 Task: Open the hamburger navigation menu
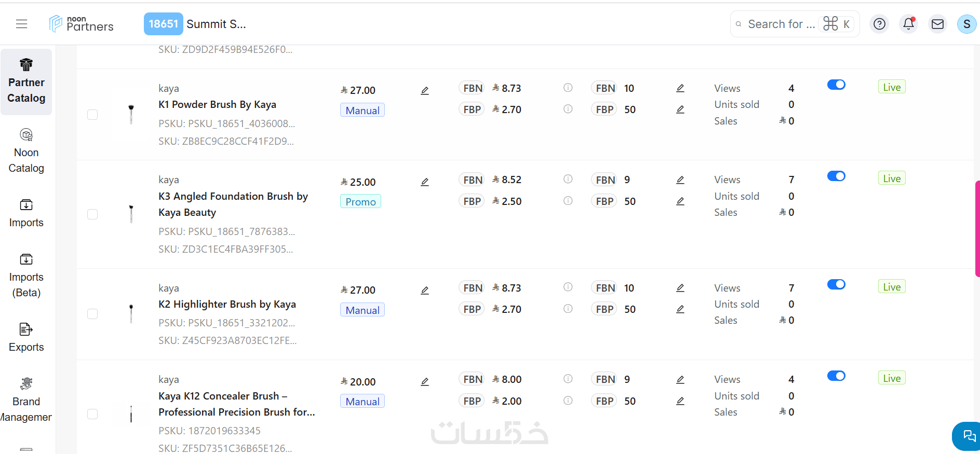click(21, 24)
